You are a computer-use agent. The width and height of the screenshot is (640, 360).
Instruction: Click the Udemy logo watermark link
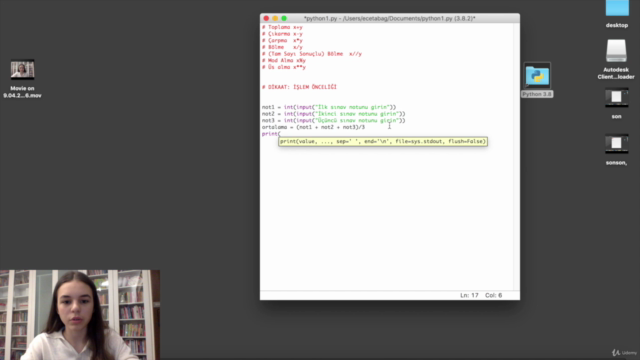[624, 353]
